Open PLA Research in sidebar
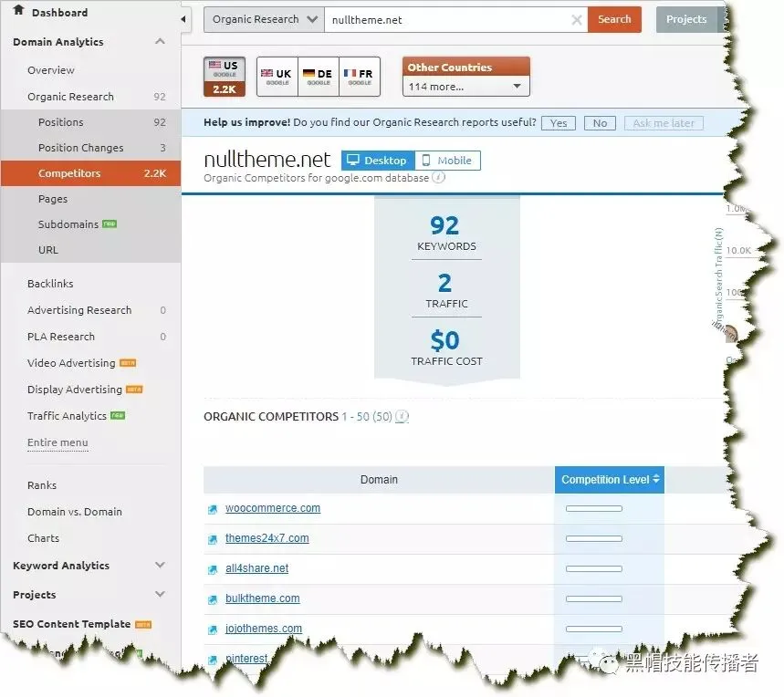Image resolution: width=784 pixels, height=697 pixels. (61, 337)
